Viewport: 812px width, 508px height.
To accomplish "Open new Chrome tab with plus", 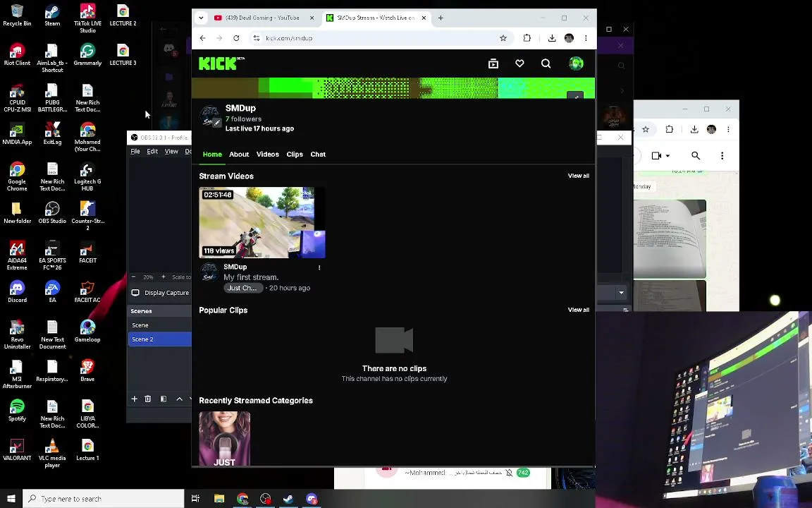I will tap(441, 18).
